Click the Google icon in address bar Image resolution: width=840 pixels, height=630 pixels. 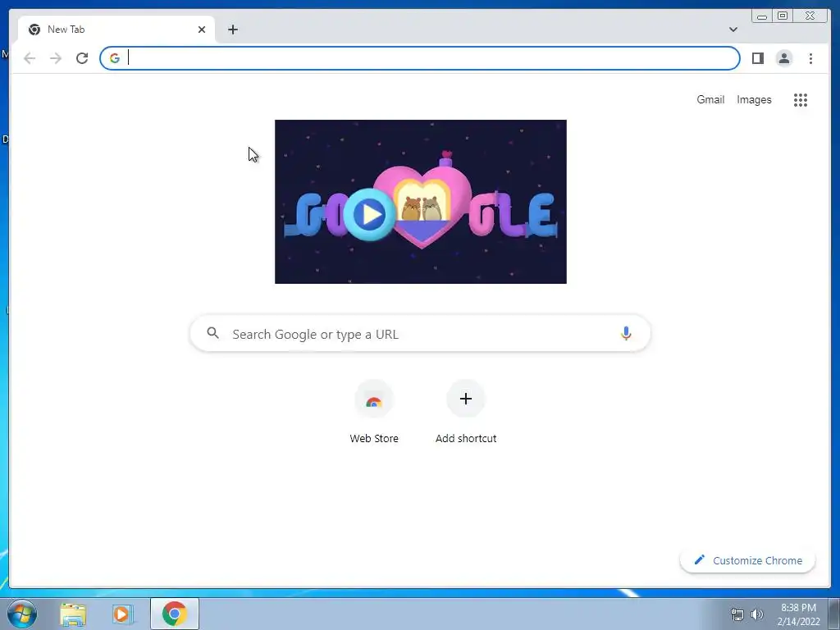(115, 58)
